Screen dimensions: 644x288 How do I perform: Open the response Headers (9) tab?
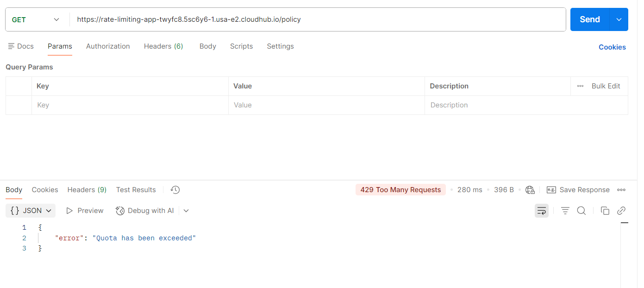(x=87, y=190)
